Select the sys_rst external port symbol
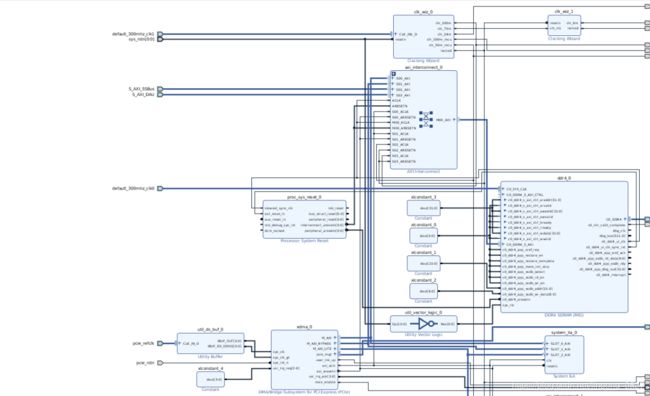 160,39
